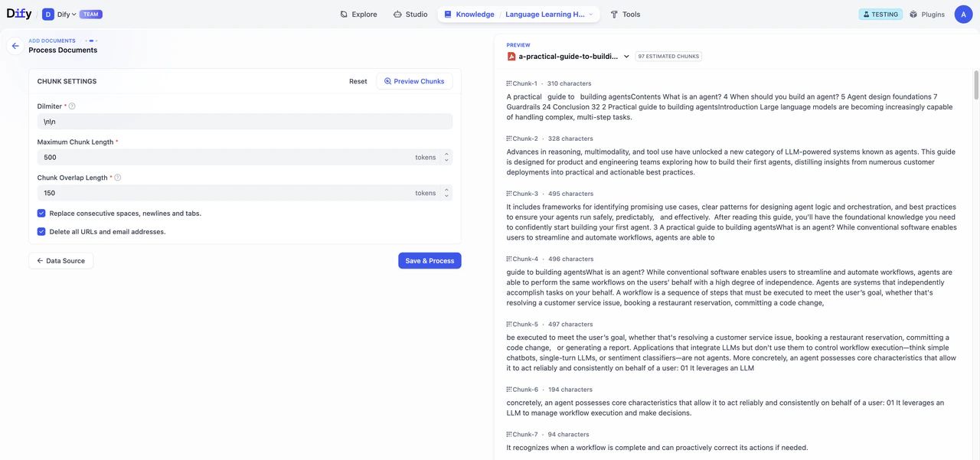This screenshot has width=980, height=460.
Task: Click the purple D workspace icon
Action: (x=48, y=14)
